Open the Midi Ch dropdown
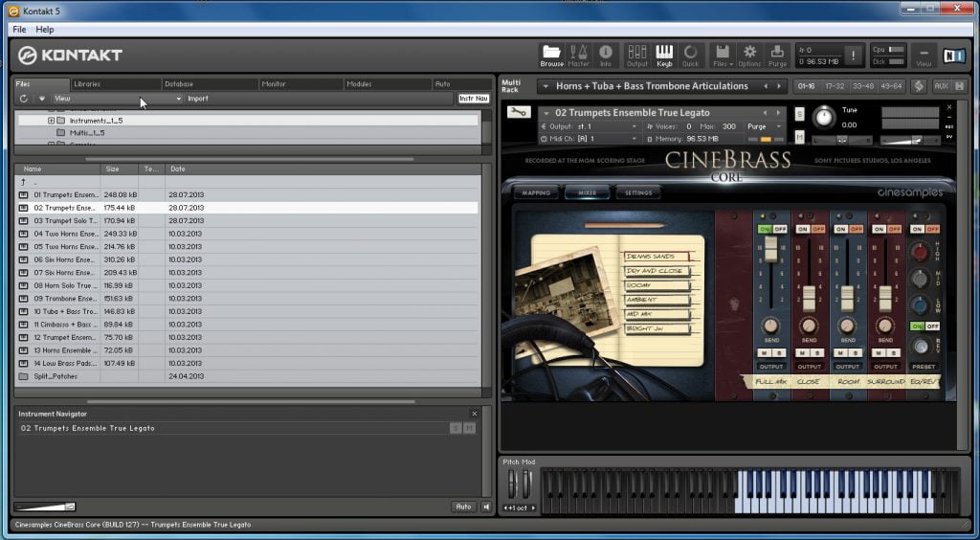Viewport: 980px width, 540px height. point(589,139)
